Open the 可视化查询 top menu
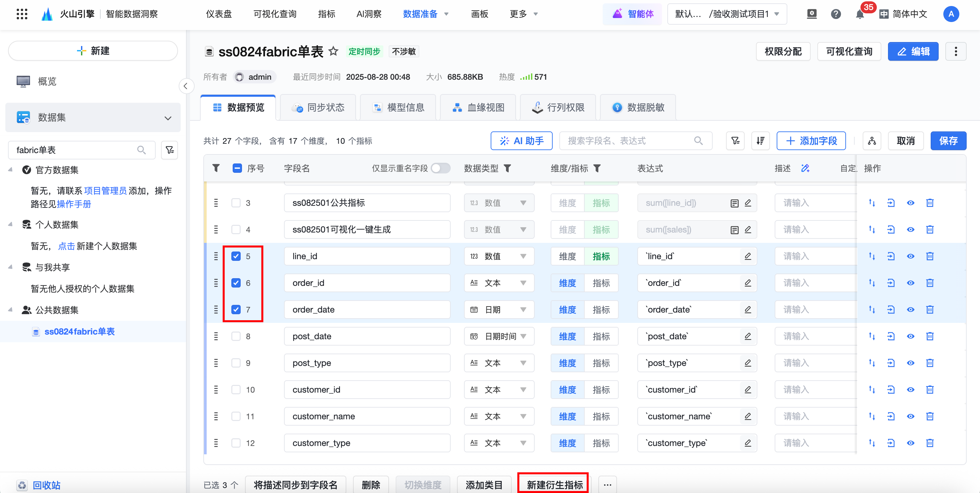This screenshot has height=493, width=980. 275,14
